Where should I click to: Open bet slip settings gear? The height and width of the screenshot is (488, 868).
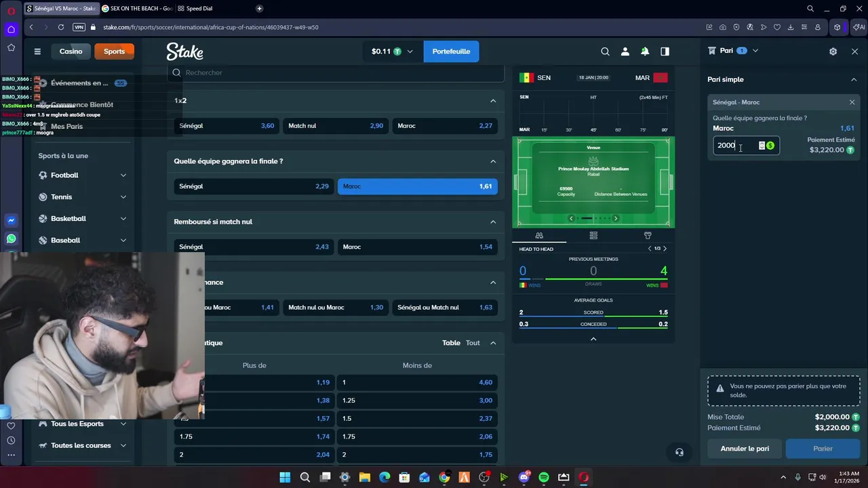[833, 52]
